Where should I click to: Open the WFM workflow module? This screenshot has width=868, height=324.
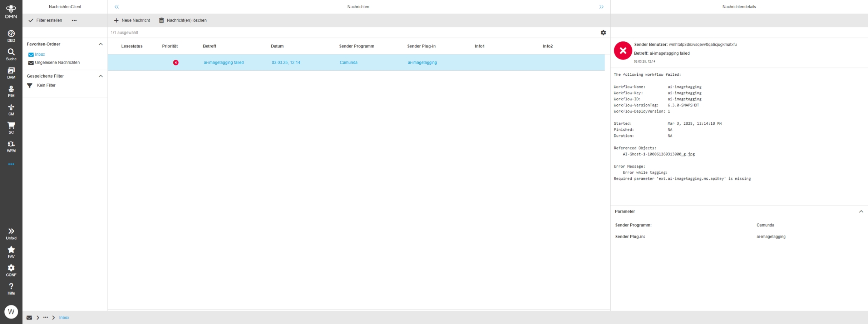point(11,147)
